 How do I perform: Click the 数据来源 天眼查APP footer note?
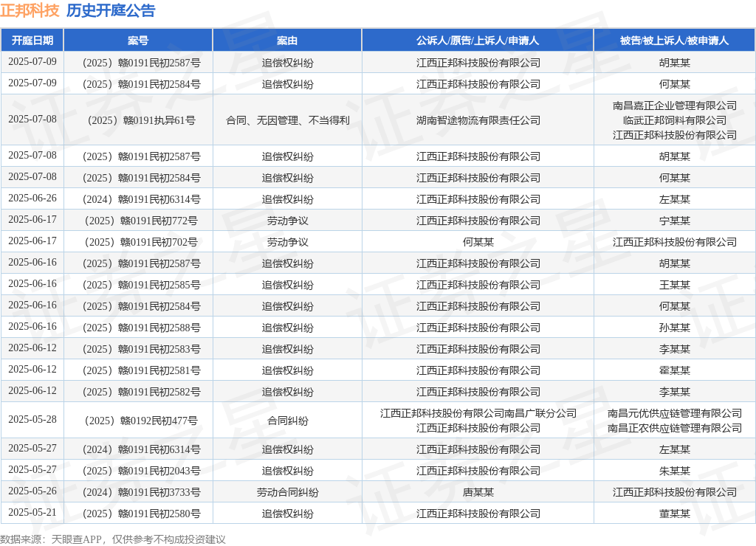113,539
